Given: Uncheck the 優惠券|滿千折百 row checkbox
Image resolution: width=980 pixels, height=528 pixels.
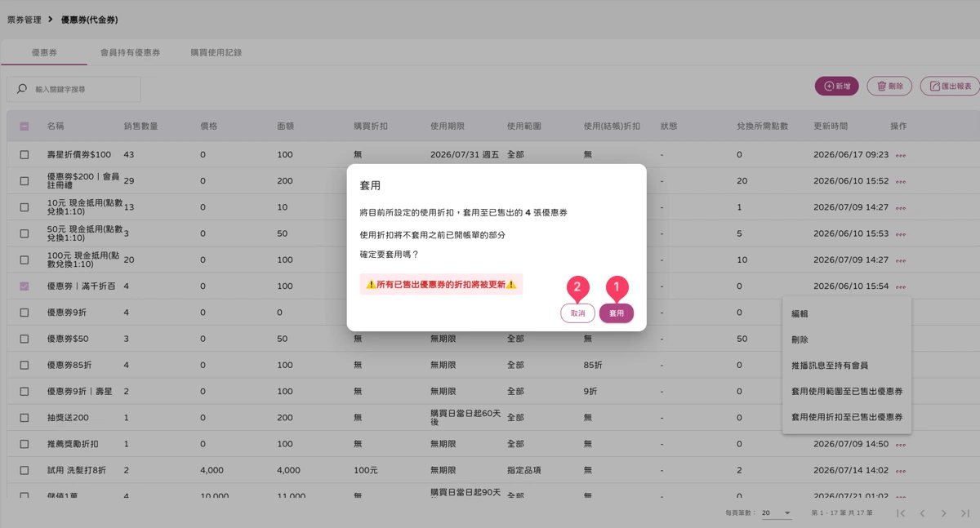Looking at the screenshot, I should [24, 286].
